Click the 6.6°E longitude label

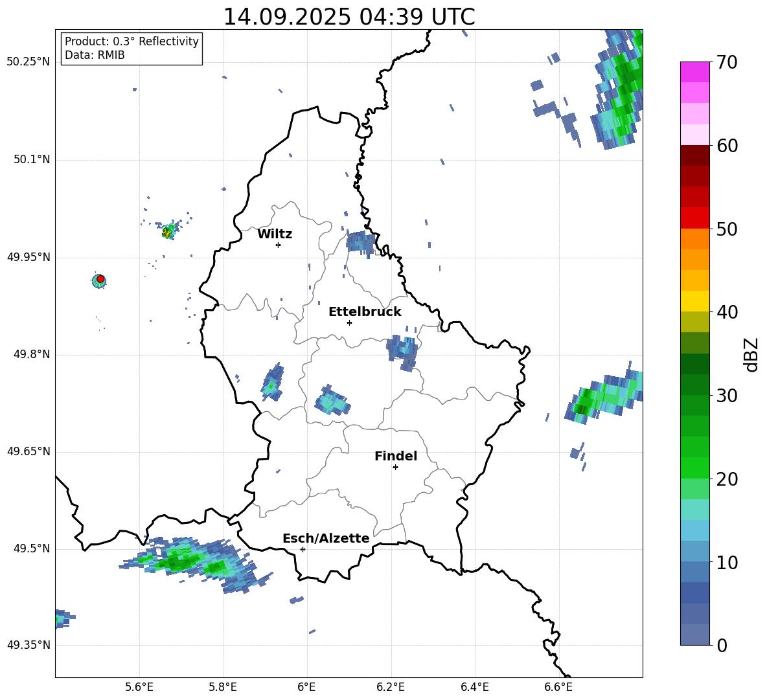[558, 687]
